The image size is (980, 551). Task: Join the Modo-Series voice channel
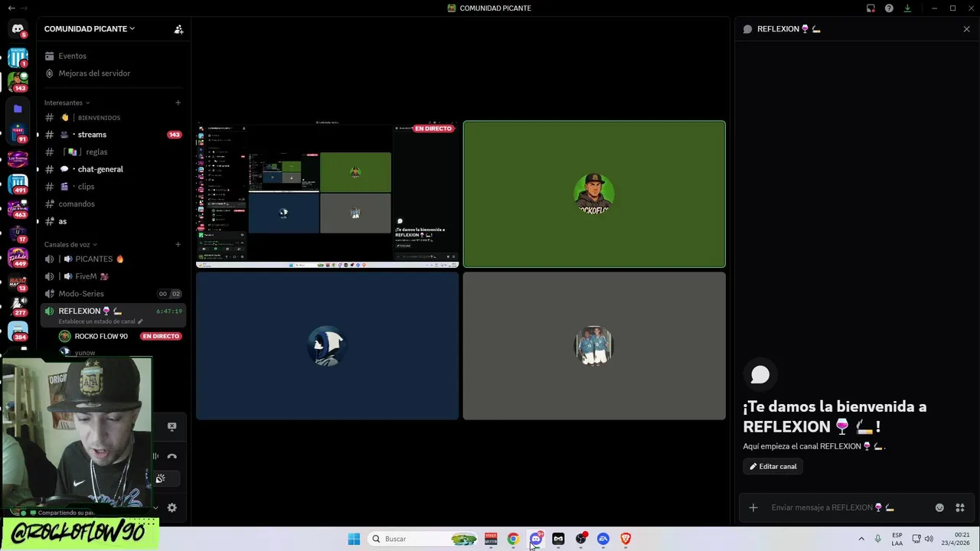click(x=113, y=294)
